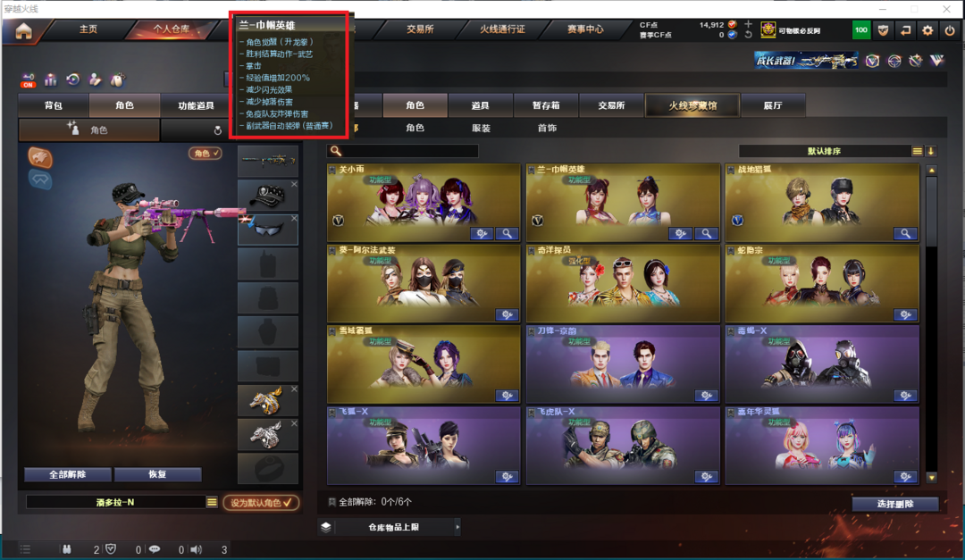Remove the sunglasses equipment slot
The height and width of the screenshot is (560, 965).
pyautogui.click(x=294, y=218)
